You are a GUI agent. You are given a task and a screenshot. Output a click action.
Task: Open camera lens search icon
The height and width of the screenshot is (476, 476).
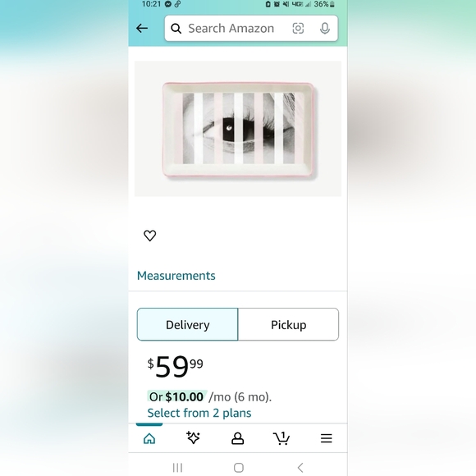298,28
